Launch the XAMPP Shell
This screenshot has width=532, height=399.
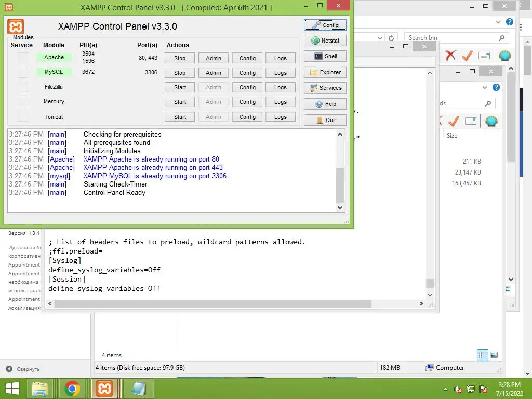point(325,56)
